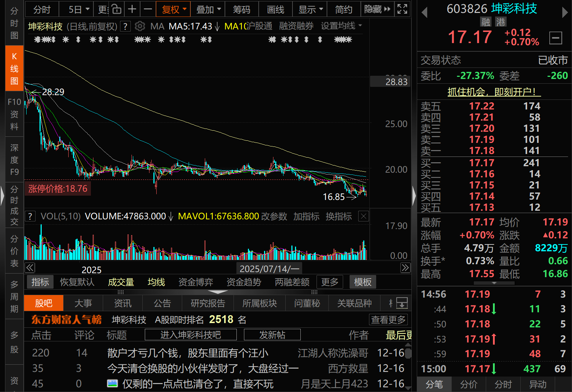Select the 分笔 tick tab

(434, 384)
